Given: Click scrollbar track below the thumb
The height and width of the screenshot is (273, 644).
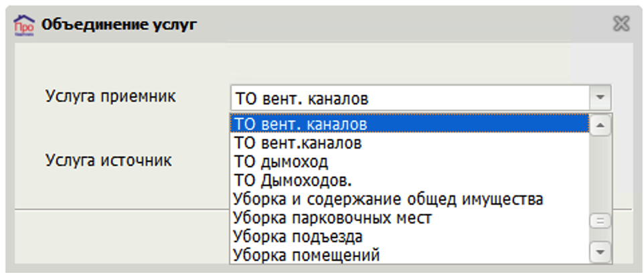Looking at the screenshot, I should click(x=600, y=236).
